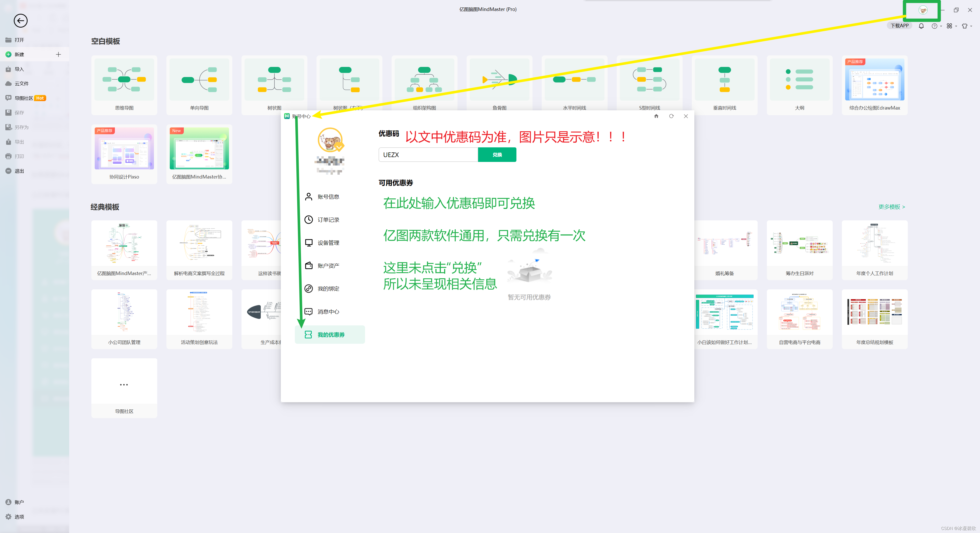Click 保存 in left menu

(34, 113)
